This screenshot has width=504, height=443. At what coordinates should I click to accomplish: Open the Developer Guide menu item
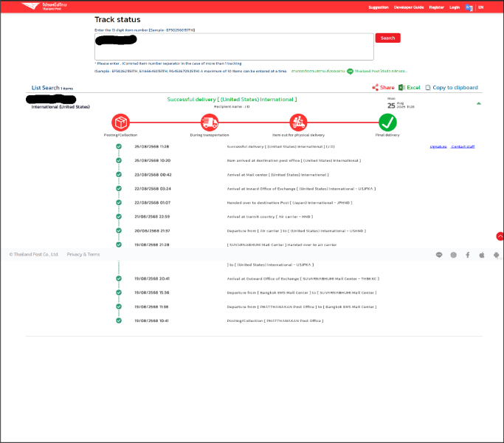click(x=408, y=7)
